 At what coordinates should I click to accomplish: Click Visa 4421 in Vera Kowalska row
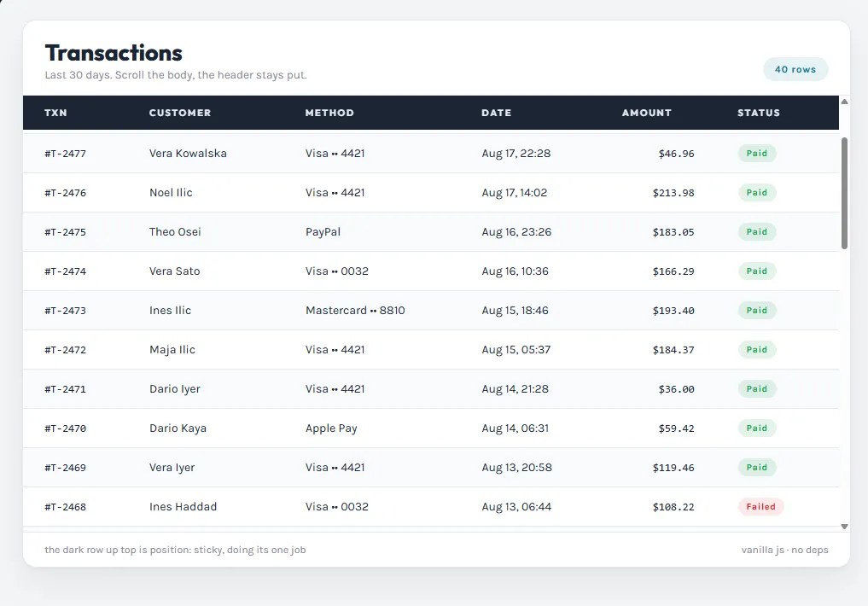point(335,154)
